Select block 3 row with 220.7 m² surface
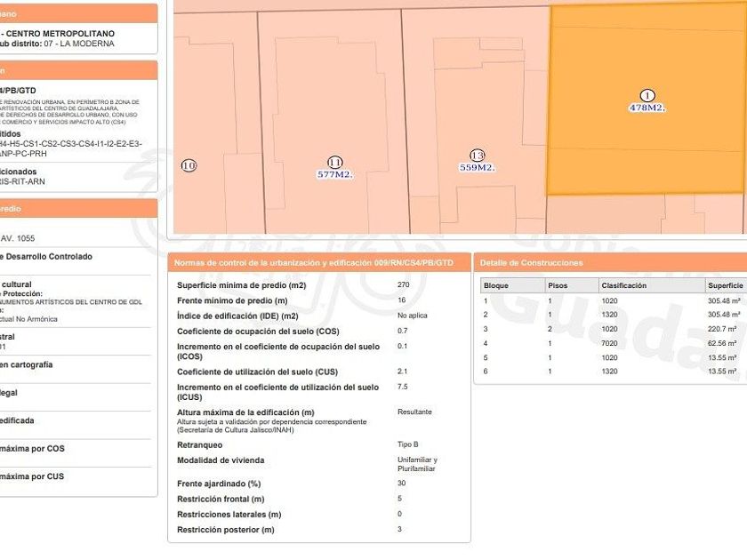The height and width of the screenshot is (560, 747). [x=612, y=329]
